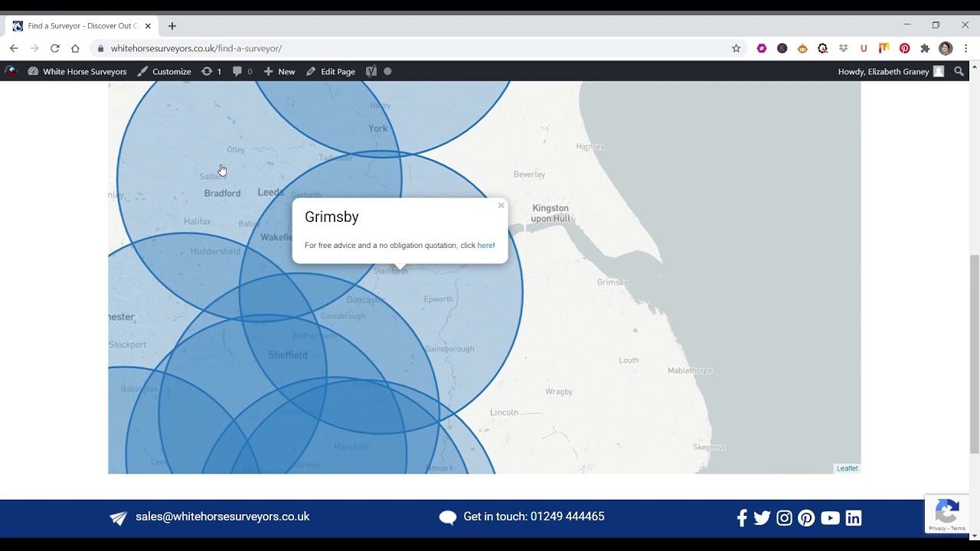Click the Bradford map label
Viewport: 980px width, 551px height.
click(222, 194)
